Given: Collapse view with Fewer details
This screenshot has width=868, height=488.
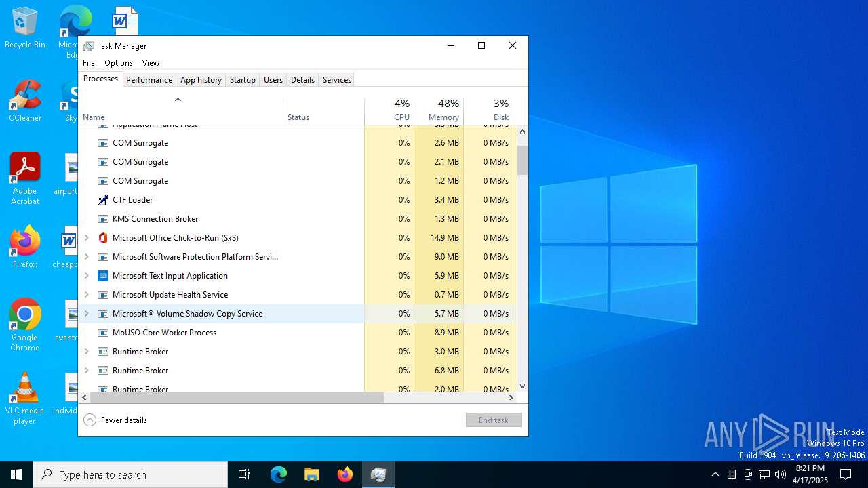Looking at the screenshot, I should 115,420.
